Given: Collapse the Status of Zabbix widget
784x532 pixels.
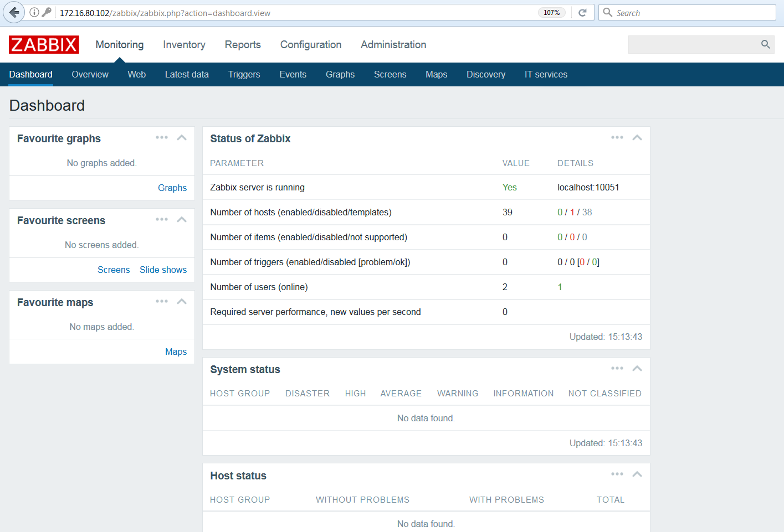Looking at the screenshot, I should click(x=637, y=137).
